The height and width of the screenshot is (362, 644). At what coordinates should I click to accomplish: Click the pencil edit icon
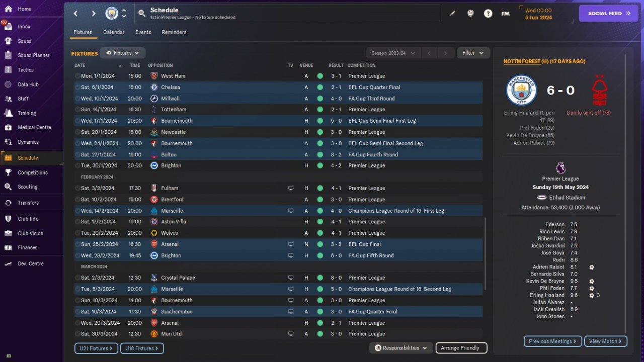(452, 14)
